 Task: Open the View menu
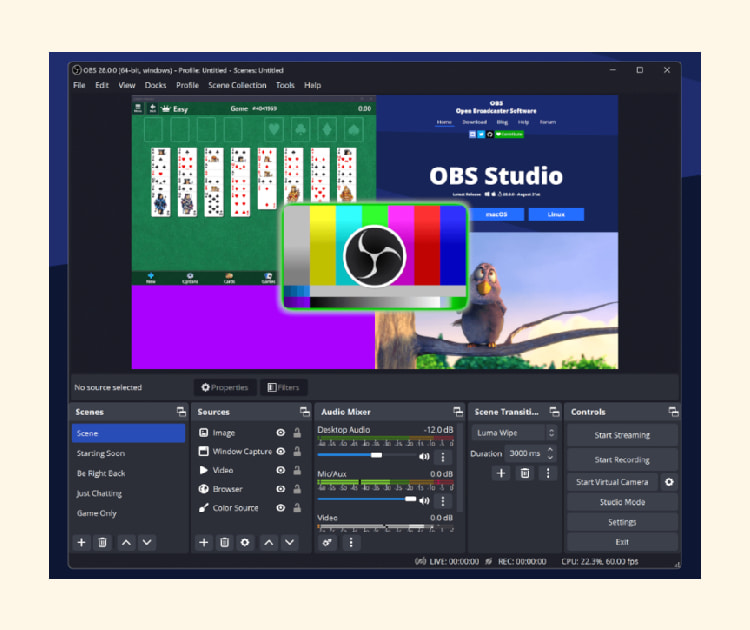click(x=127, y=85)
